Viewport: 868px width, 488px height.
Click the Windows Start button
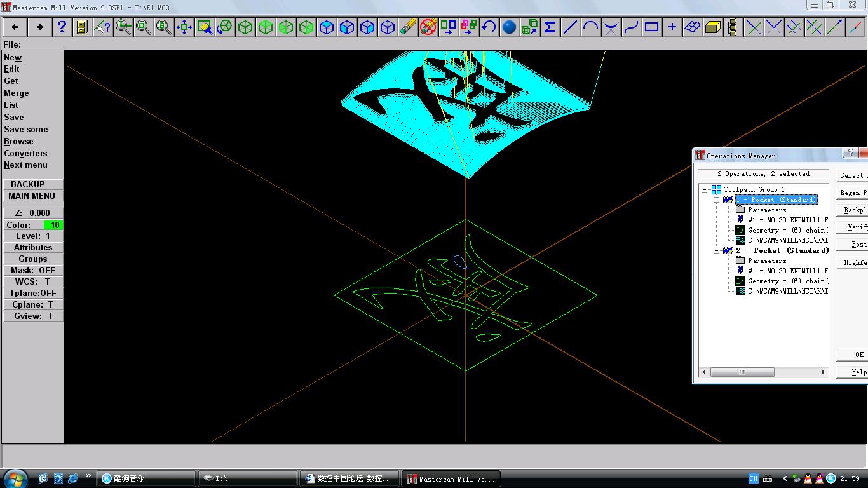tap(15, 478)
